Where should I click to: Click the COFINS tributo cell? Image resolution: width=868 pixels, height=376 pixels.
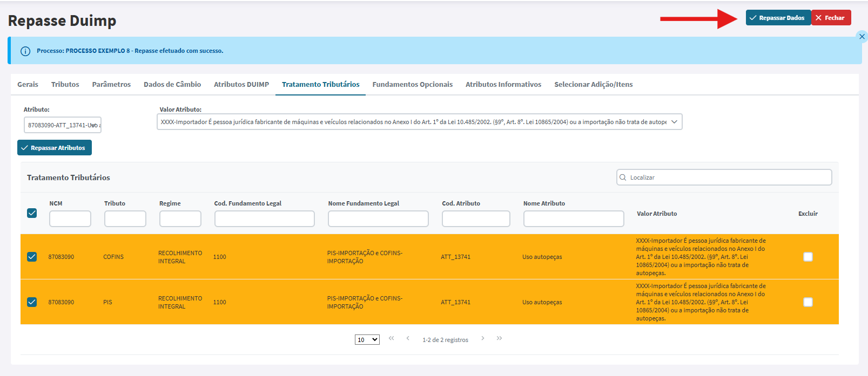coord(113,257)
